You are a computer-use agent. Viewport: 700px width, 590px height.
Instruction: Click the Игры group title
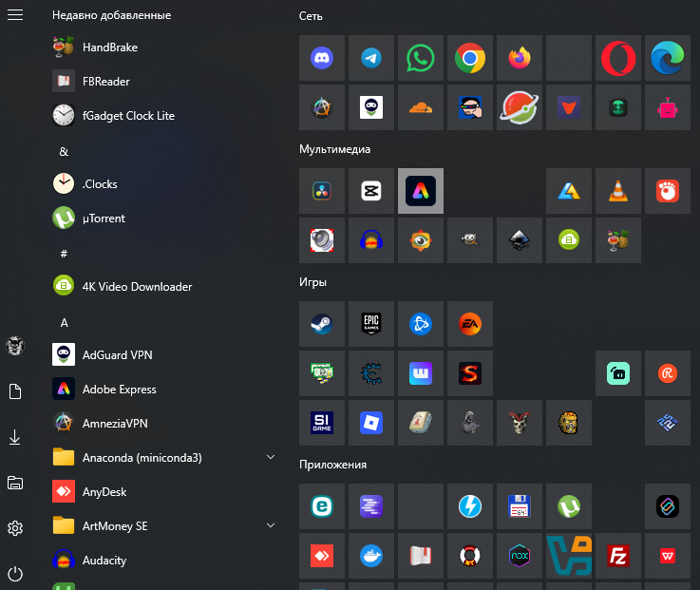point(312,282)
